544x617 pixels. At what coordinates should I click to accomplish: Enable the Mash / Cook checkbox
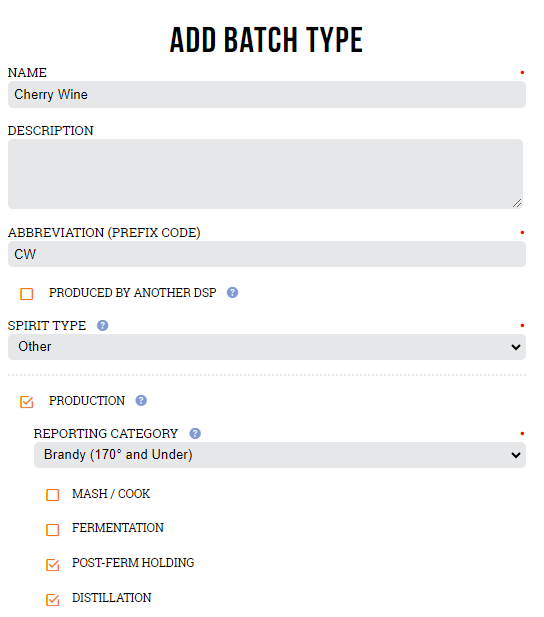53,495
